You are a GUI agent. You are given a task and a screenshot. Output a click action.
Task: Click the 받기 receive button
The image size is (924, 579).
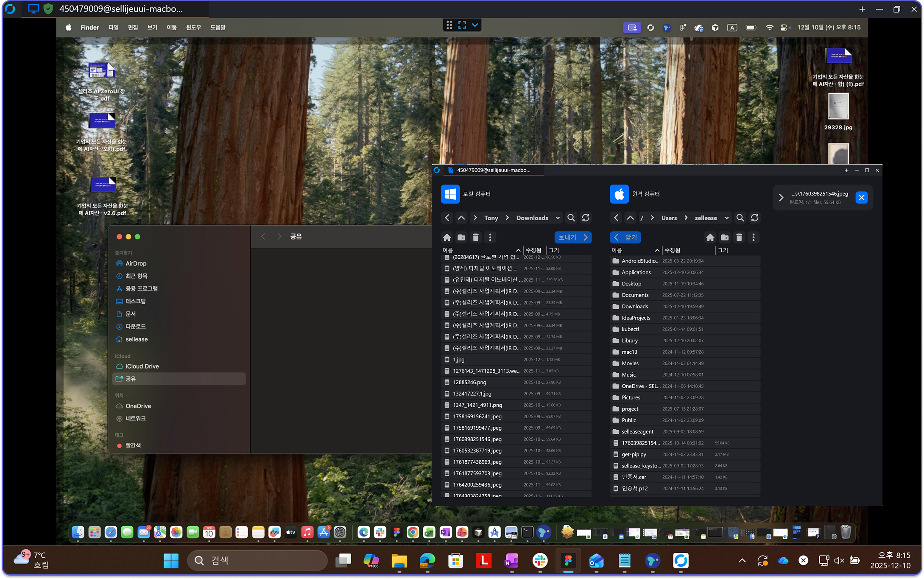tap(625, 238)
